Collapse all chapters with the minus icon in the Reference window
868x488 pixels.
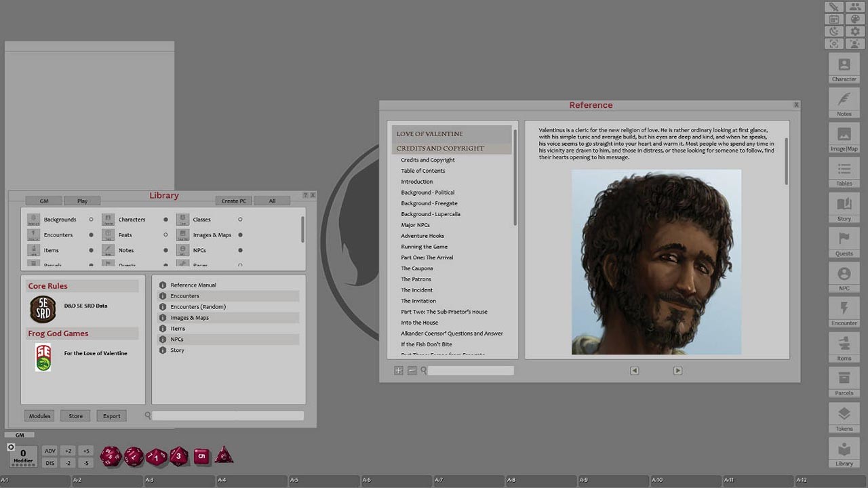coord(412,371)
